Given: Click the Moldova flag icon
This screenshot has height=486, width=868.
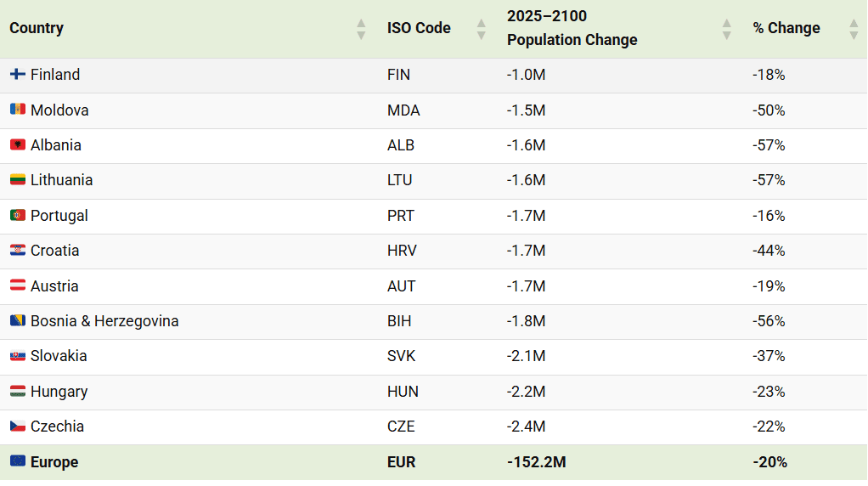Looking at the screenshot, I should 17,110.
